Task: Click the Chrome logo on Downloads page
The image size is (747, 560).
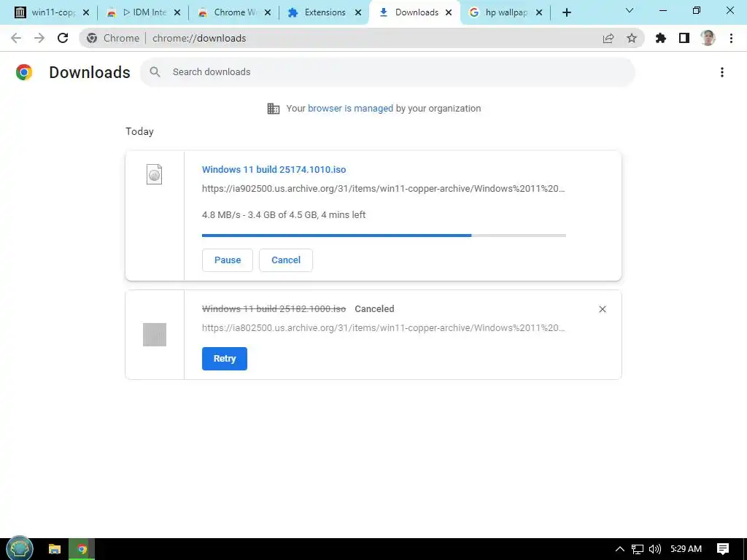Action: pos(24,72)
